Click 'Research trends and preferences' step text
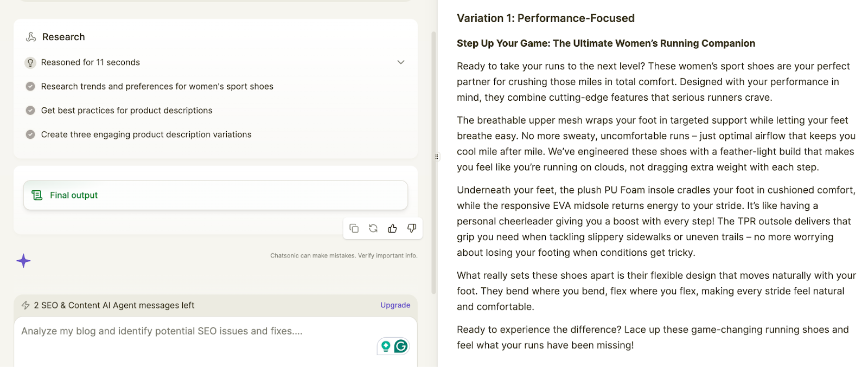This screenshot has height=367, width=868. [x=157, y=86]
